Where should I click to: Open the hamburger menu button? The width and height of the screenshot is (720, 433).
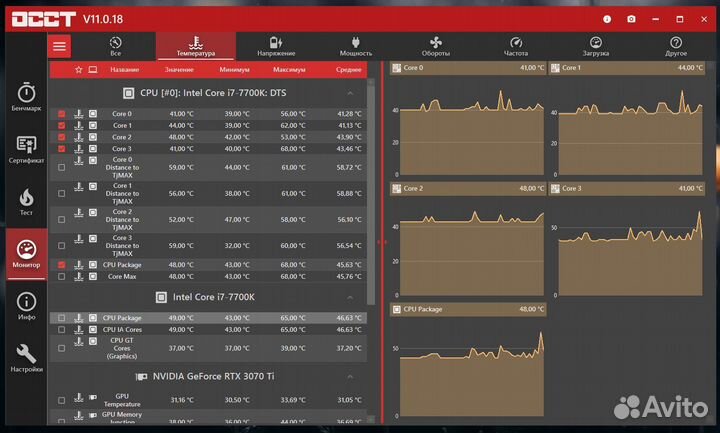61,46
